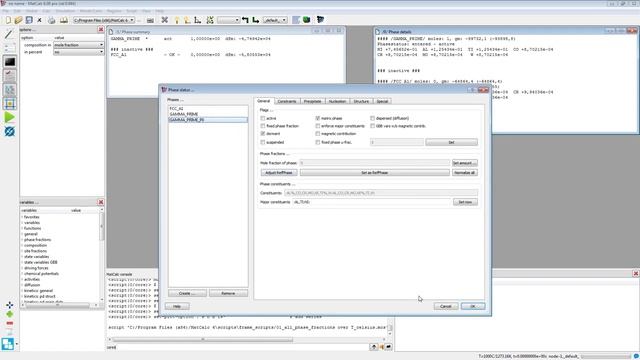Click the blue window layout icon bottom-left

(7, 344)
